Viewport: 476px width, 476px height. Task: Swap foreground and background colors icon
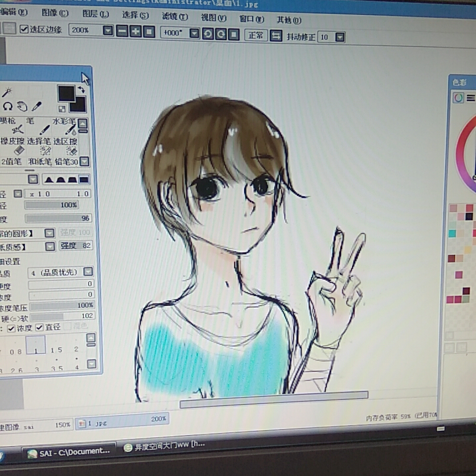(x=81, y=90)
